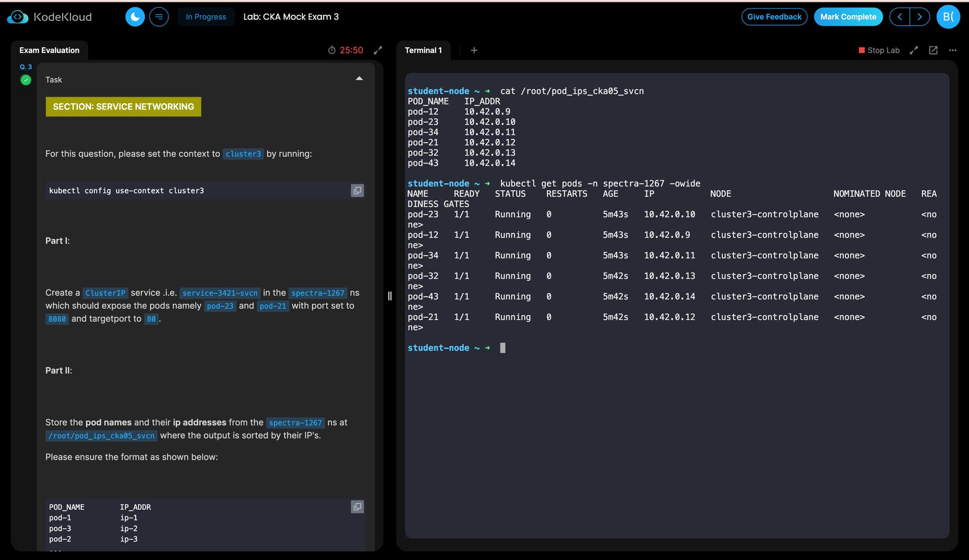969x560 pixels.
Task: Maximize the terminal panel
Action: pyautogui.click(x=914, y=50)
